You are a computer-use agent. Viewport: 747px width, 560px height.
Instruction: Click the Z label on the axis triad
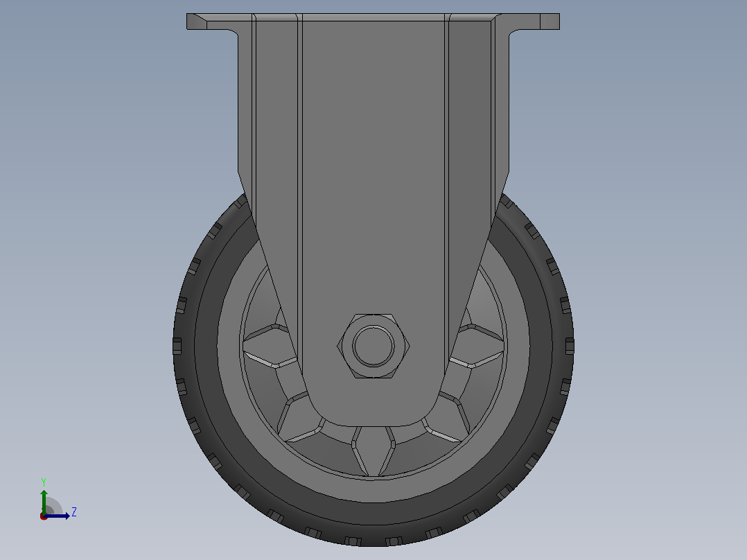[x=74, y=512]
